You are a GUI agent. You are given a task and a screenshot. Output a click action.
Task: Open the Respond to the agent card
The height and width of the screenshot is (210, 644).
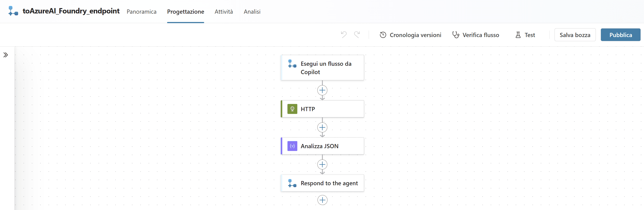click(322, 183)
